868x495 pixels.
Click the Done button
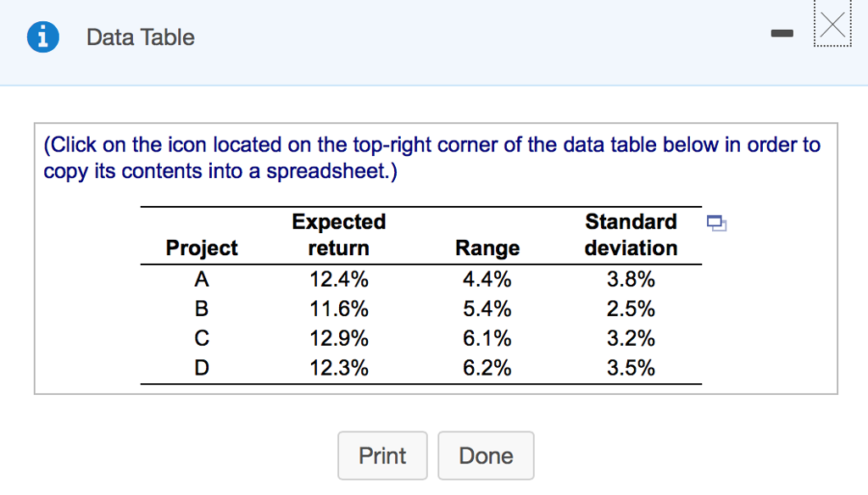[486, 455]
